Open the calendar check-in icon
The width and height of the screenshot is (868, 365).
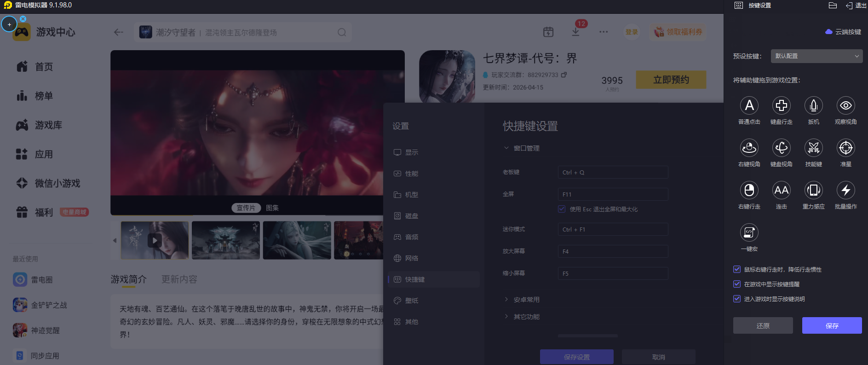point(548,32)
